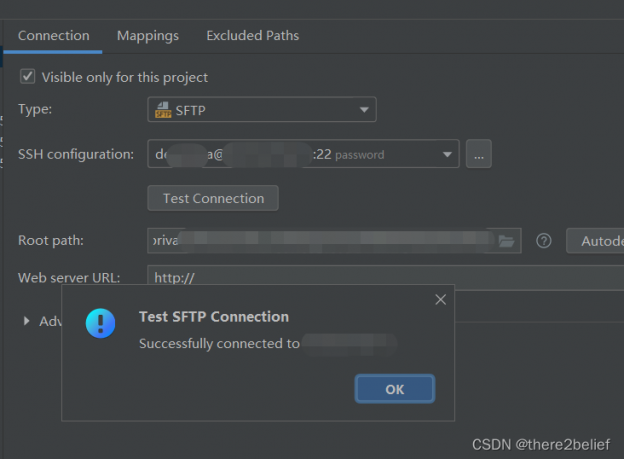This screenshot has width=624, height=459.
Task: Click the Test SFTP Connection dialog title
Action: 213,317
